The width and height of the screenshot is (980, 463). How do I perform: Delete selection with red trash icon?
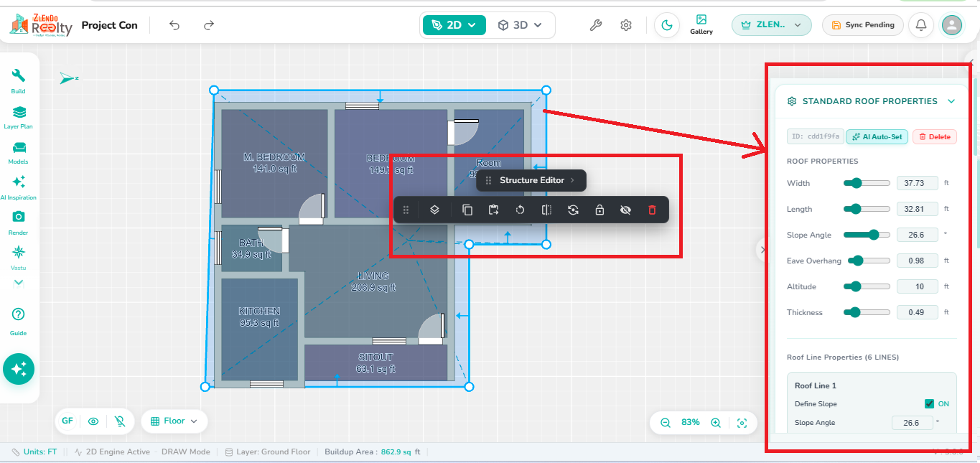tap(652, 210)
